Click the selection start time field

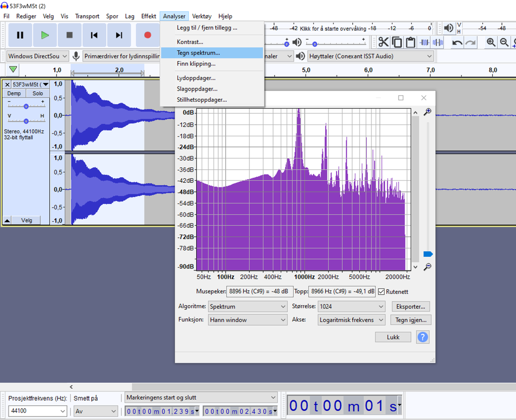161,411
